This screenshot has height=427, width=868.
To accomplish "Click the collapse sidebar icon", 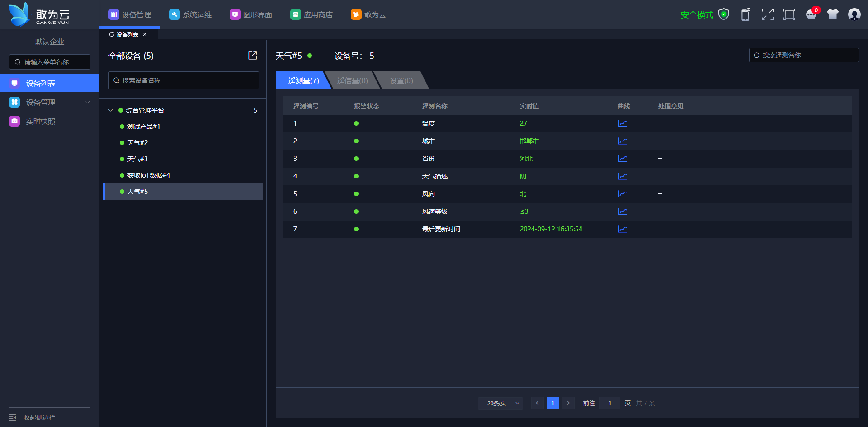I will coord(13,418).
